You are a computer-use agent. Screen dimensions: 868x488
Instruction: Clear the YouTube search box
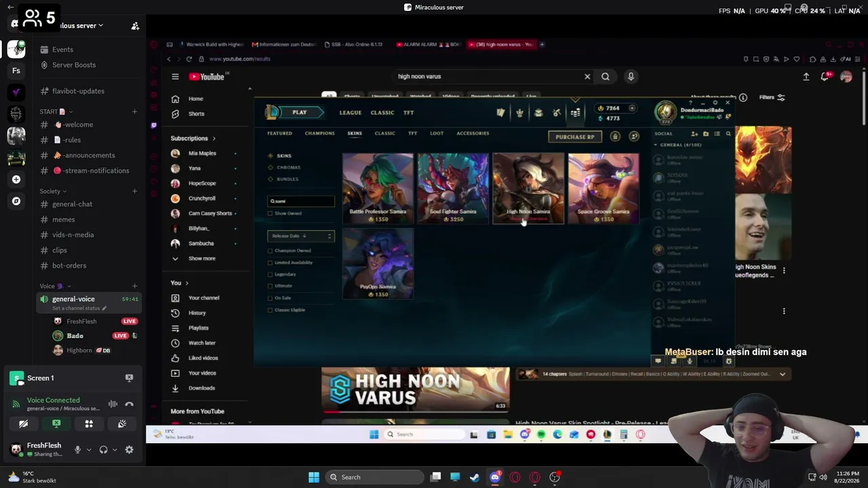587,77
